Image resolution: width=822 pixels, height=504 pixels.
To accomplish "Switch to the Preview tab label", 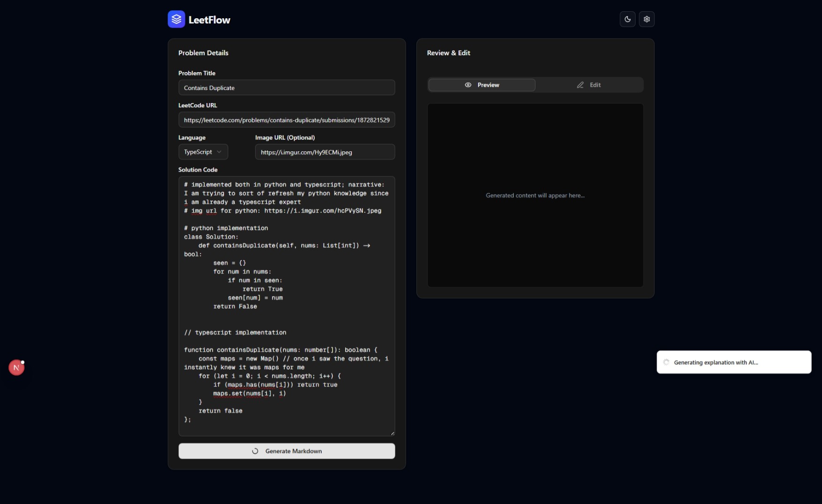I will [x=488, y=85].
